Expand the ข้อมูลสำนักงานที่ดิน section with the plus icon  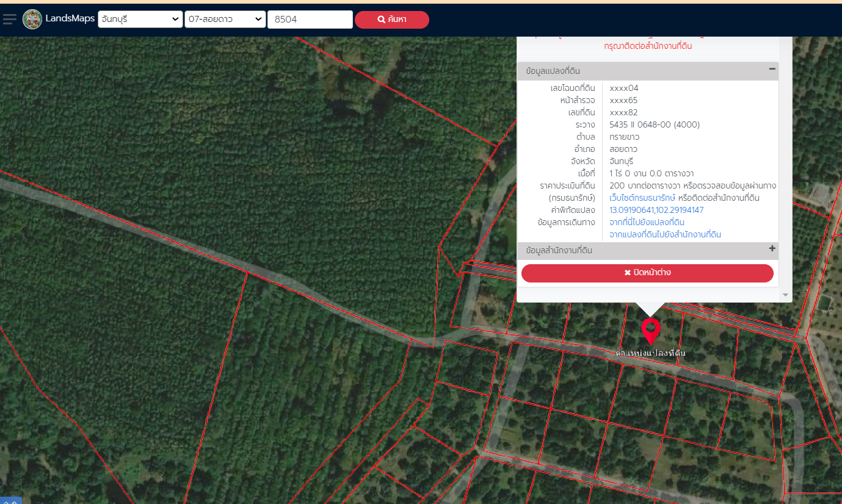point(772,249)
